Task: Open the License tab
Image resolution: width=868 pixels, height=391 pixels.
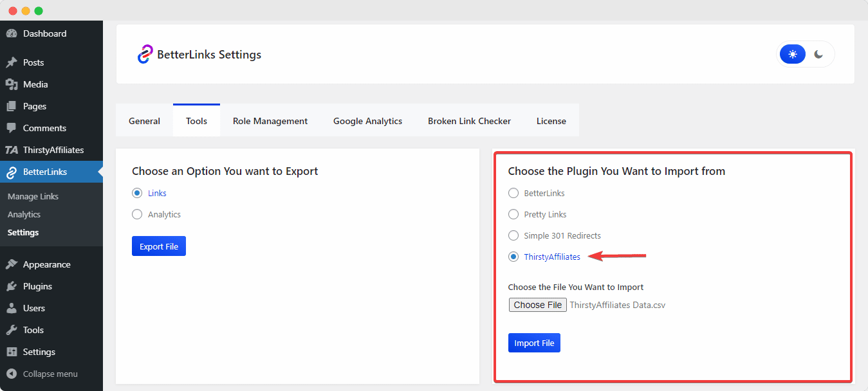Action: coord(551,120)
